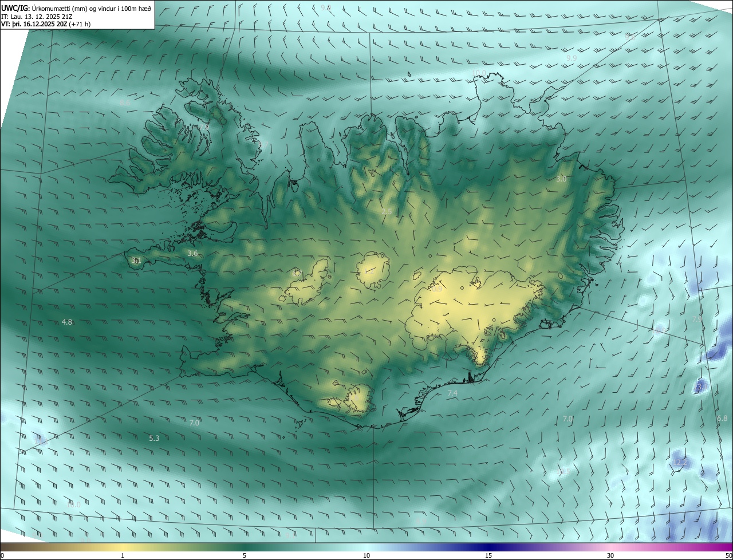Click the 1 mm mark on the color scale
The width and height of the screenshot is (733, 560).
pos(123,555)
